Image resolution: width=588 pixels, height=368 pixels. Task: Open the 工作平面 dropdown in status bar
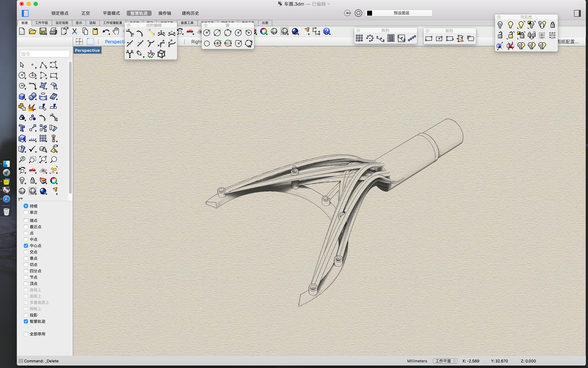click(445, 361)
